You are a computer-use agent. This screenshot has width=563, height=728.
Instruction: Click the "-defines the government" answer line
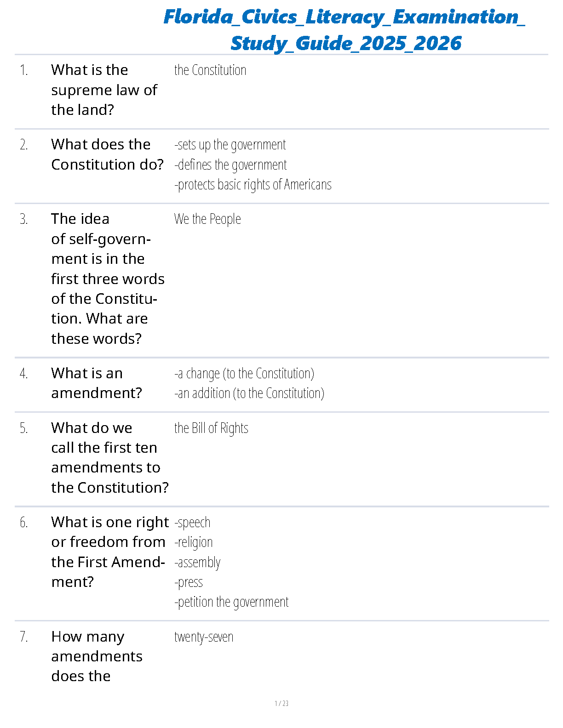[x=230, y=165]
